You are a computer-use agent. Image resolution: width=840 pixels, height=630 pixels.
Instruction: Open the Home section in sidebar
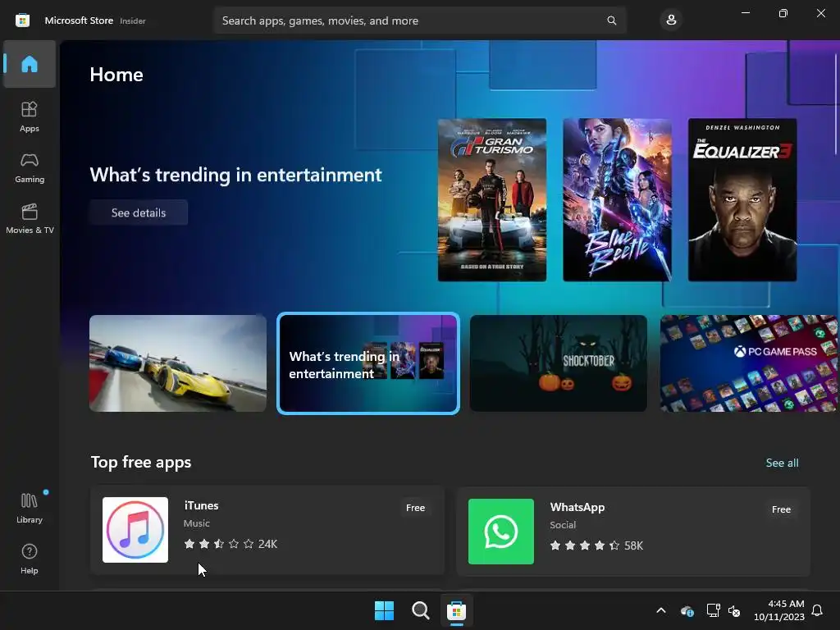(30, 64)
